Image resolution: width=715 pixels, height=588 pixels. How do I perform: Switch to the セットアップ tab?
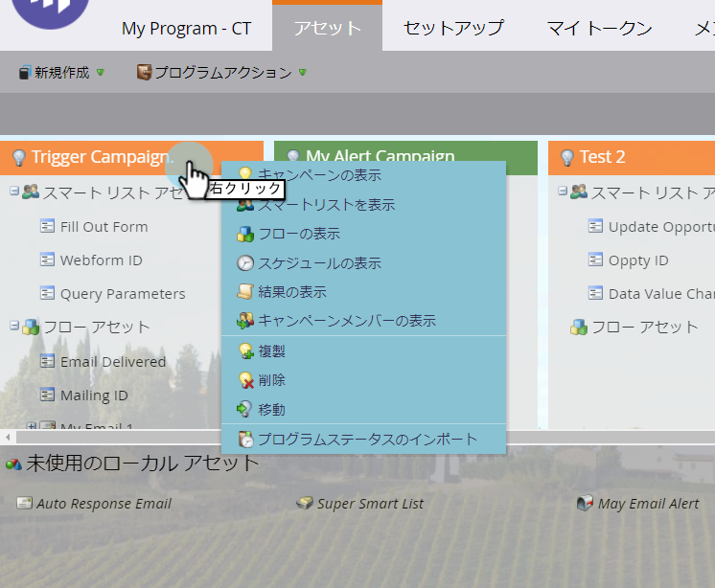(453, 28)
